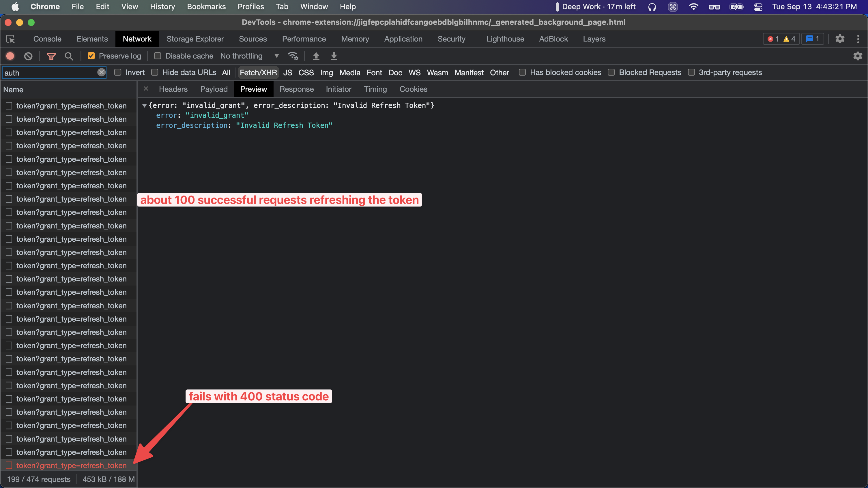
Task: Check the Invert filter checkbox
Action: coord(118,72)
